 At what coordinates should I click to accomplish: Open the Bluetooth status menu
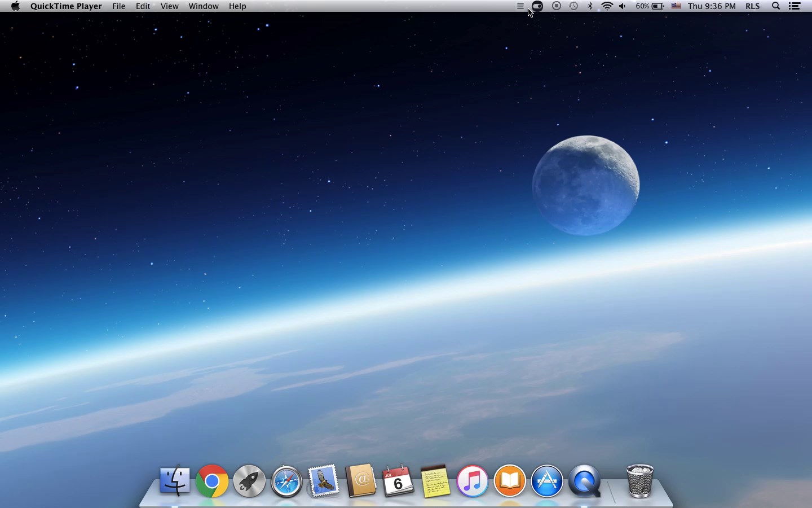pos(590,6)
